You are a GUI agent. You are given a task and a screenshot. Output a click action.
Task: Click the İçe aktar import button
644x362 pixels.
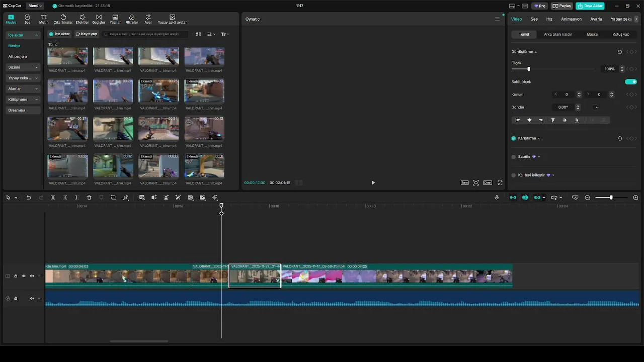(59, 34)
